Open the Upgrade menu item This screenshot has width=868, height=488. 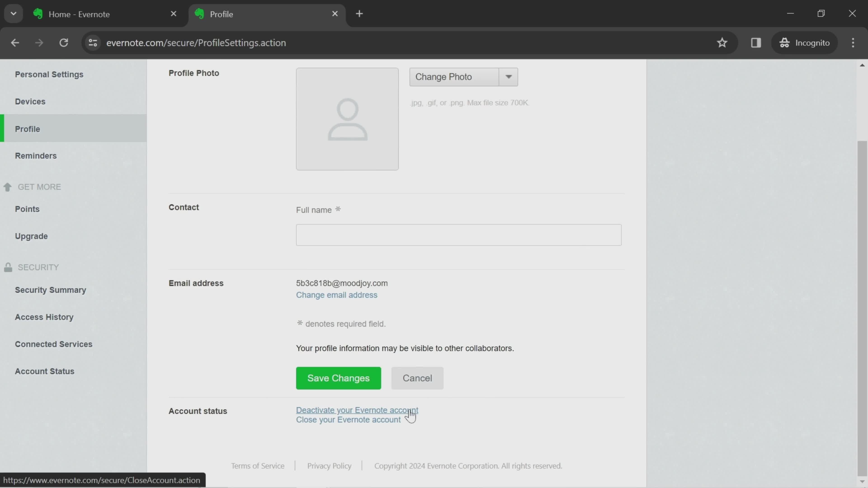(31, 236)
